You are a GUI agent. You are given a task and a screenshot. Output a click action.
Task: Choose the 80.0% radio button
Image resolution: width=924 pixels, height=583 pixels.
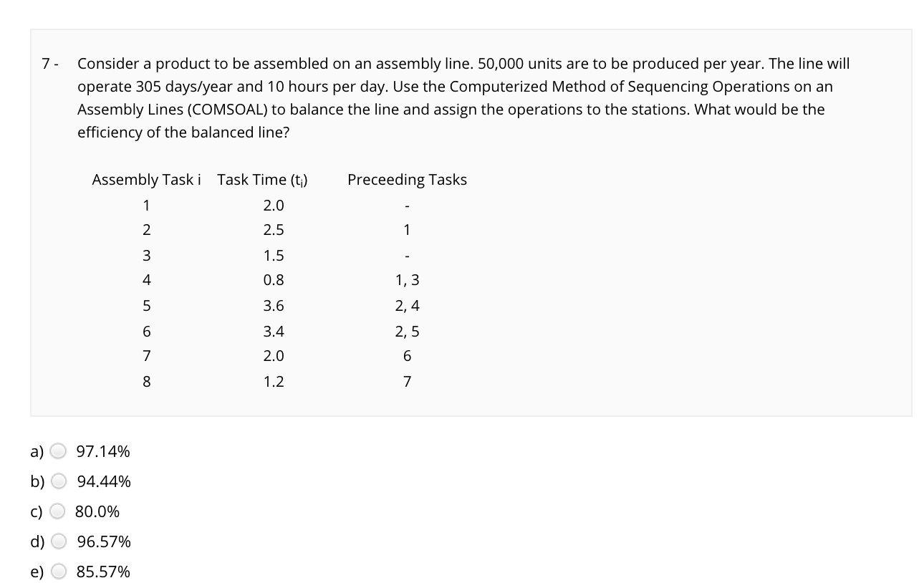59,511
